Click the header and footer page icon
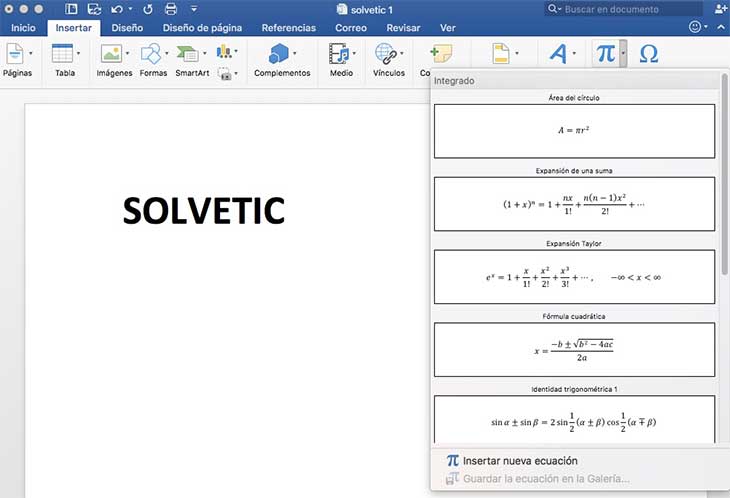 point(501,54)
